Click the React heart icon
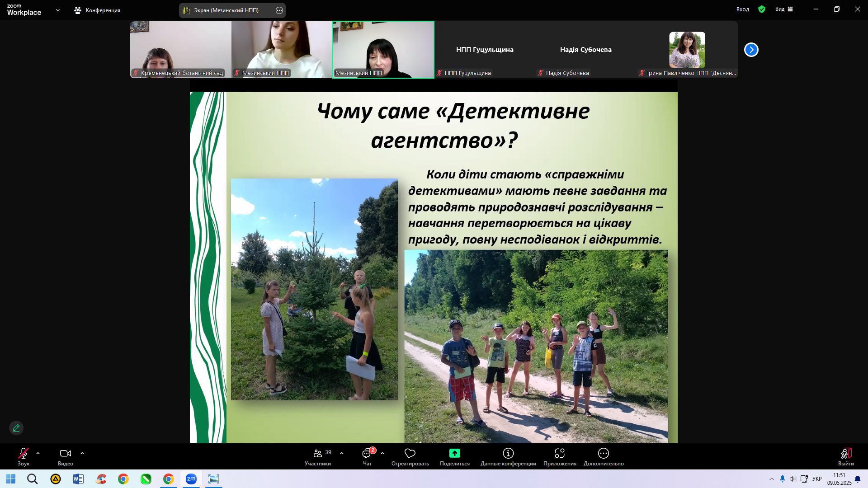This screenshot has height=488, width=868. (x=410, y=453)
